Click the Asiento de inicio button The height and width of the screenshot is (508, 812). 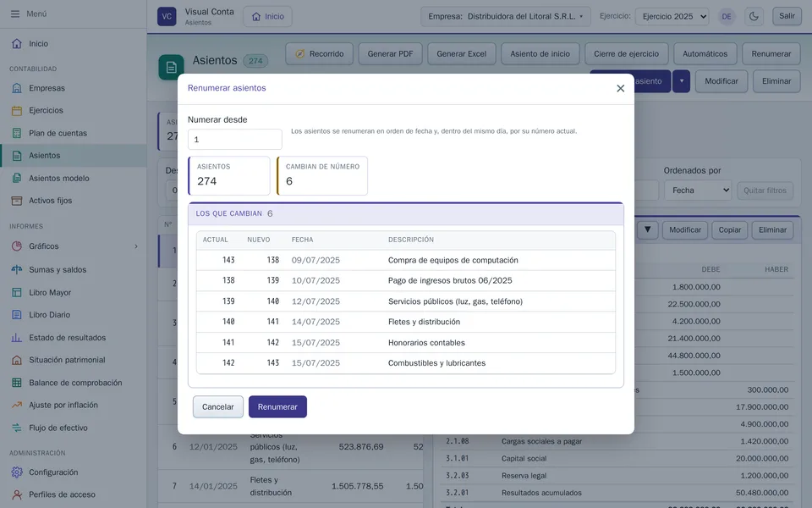540,54
